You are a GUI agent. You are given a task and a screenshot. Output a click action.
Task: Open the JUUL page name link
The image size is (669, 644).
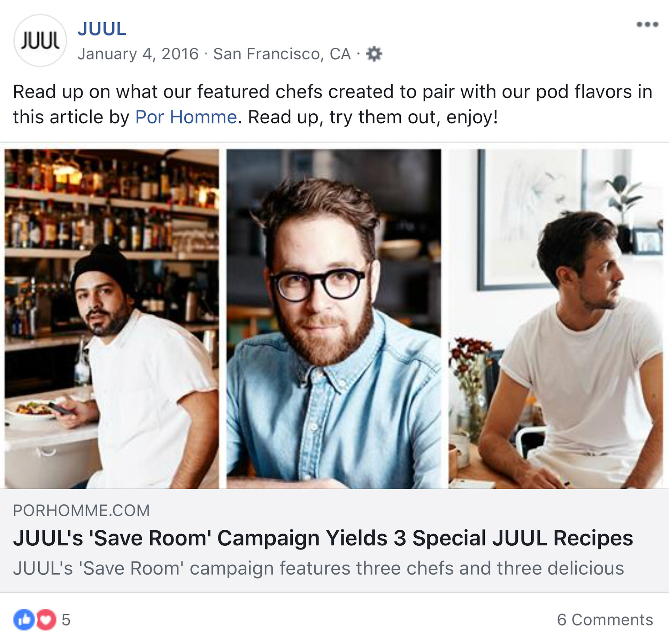coord(102,29)
